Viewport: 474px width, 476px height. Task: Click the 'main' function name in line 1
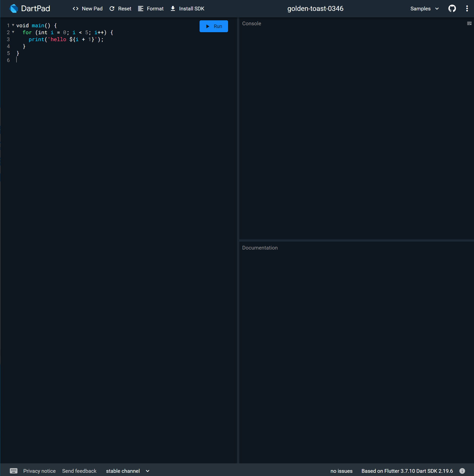[38, 26]
